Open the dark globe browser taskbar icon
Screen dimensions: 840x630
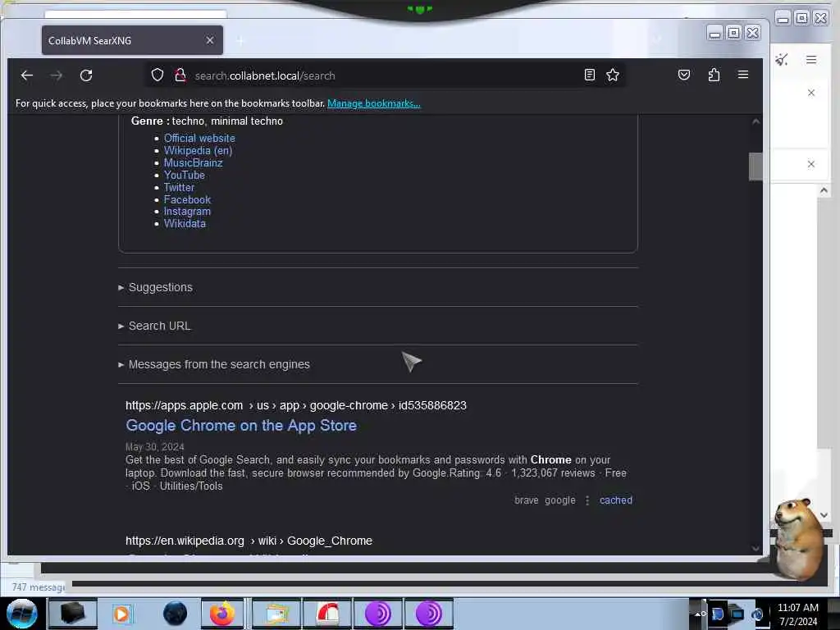coord(175,614)
